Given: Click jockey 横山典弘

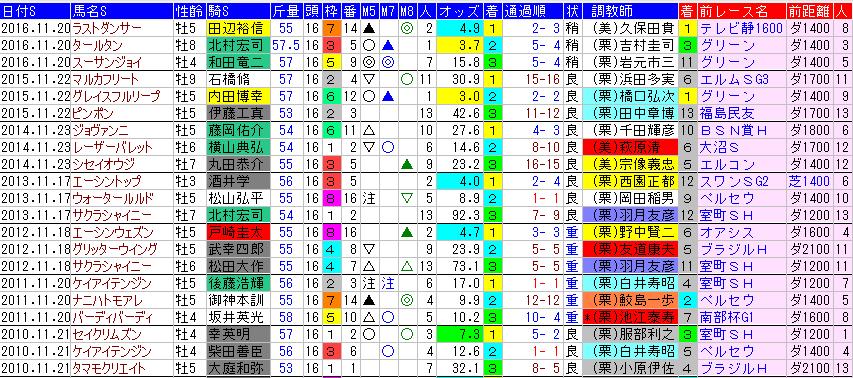Looking at the screenshot, I should 238,147.
